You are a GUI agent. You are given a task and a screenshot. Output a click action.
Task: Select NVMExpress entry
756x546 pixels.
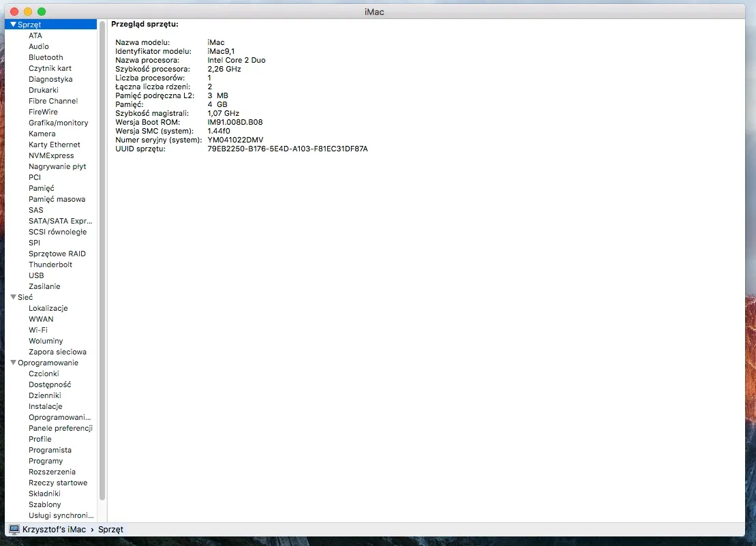pos(51,155)
